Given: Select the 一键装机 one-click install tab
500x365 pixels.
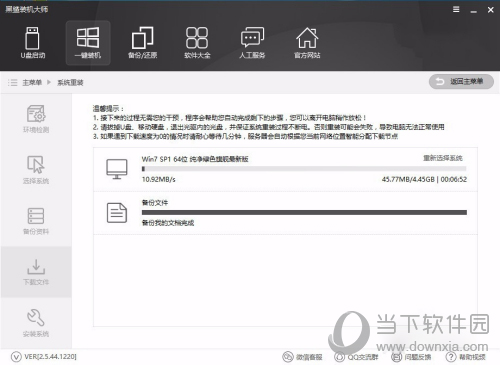Looking at the screenshot, I should (x=88, y=43).
